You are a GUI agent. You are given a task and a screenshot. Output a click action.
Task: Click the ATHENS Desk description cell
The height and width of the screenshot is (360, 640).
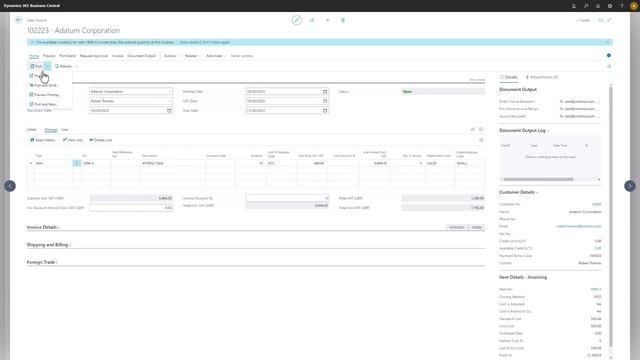(173, 163)
